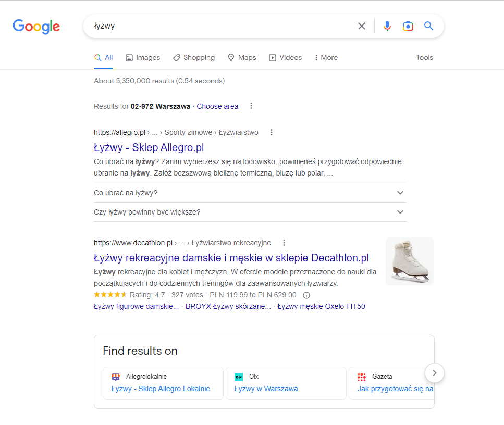Expand 'Czy łyżwy powinny być większe?' question
This screenshot has height=425, width=504.
coord(250,212)
